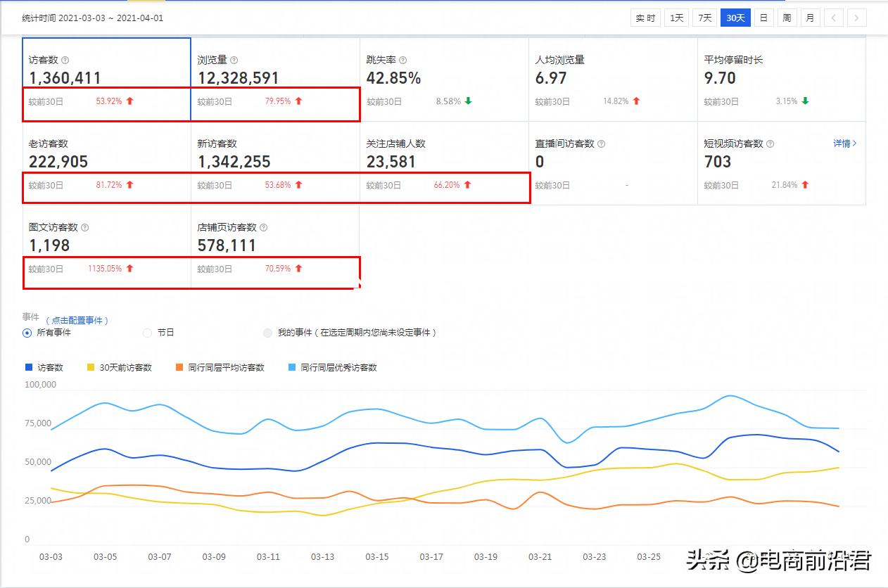The height and width of the screenshot is (588, 888).
Task: Switch to the 实时 time range tab
Action: pyautogui.click(x=645, y=18)
